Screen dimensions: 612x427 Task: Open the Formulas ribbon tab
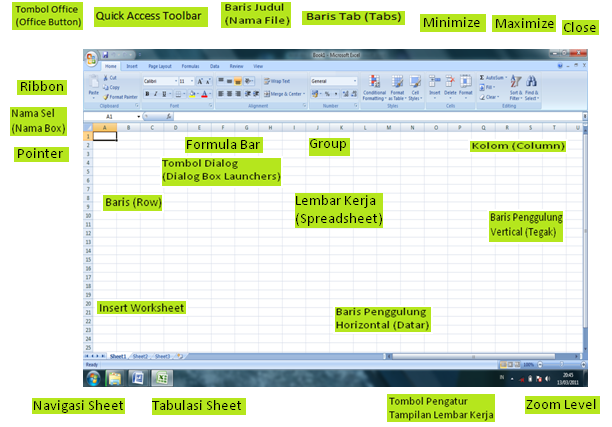click(x=190, y=66)
